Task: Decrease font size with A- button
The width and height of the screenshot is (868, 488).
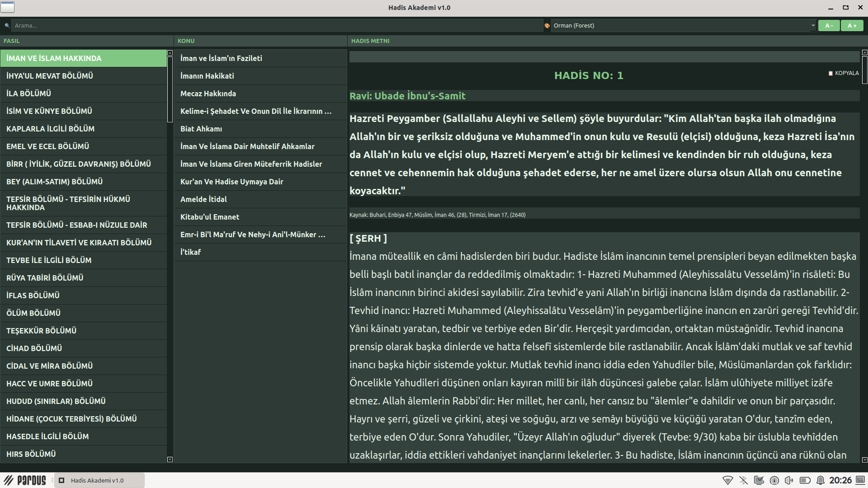Action: click(x=829, y=26)
